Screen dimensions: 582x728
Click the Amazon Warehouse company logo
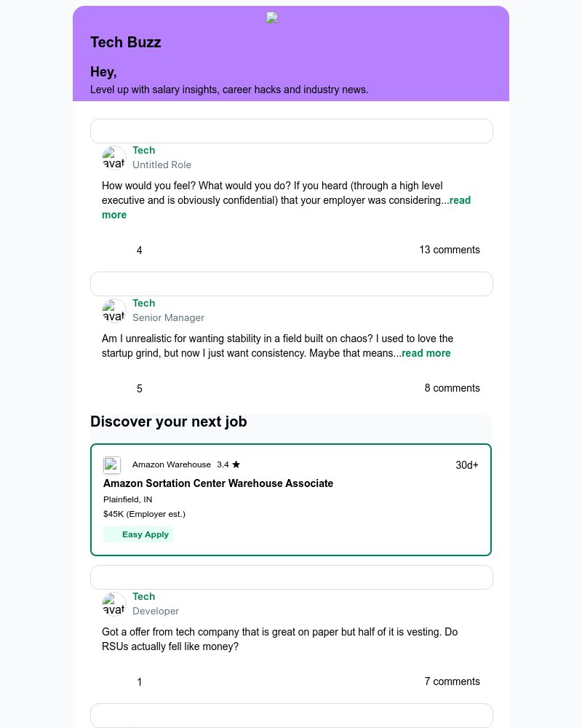pos(112,465)
